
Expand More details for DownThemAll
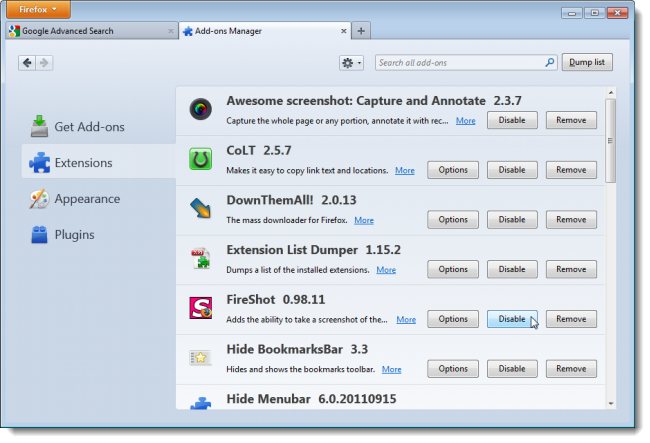click(364, 220)
